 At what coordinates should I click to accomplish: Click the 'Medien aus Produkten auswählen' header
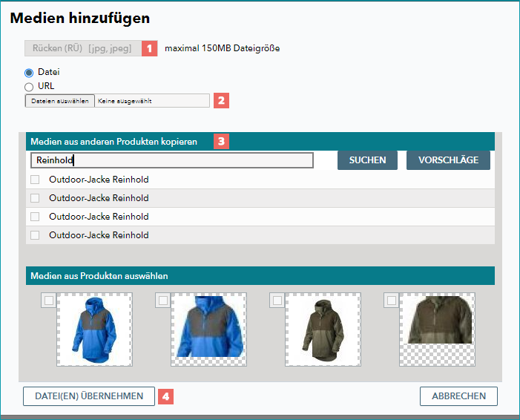click(x=260, y=276)
